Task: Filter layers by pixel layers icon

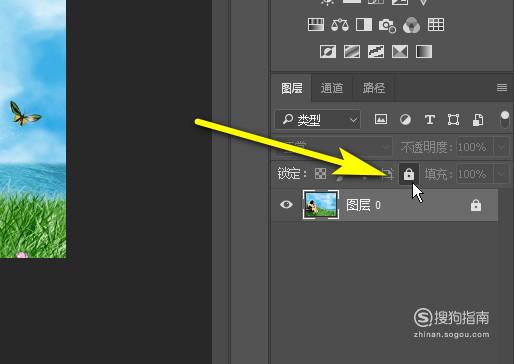Action: point(381,119)
